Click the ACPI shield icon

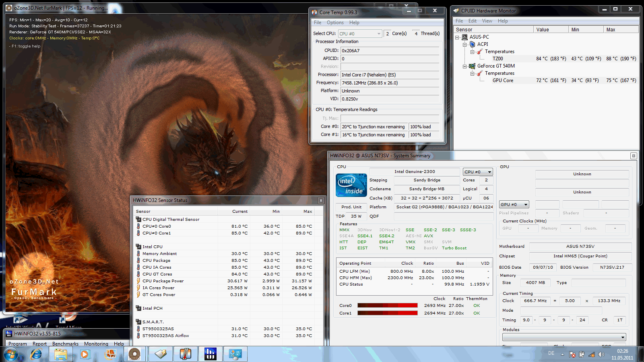(x=473, y=44)
